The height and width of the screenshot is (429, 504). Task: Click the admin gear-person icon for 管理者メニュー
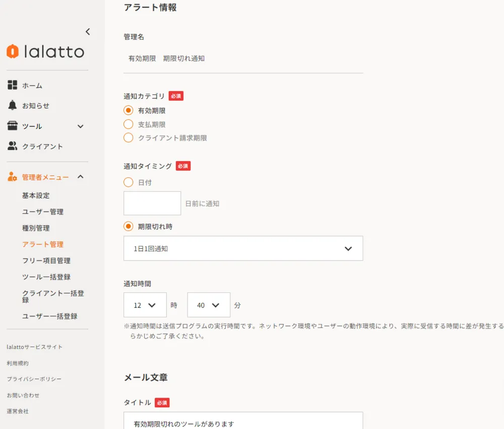(x=12, y=176)
